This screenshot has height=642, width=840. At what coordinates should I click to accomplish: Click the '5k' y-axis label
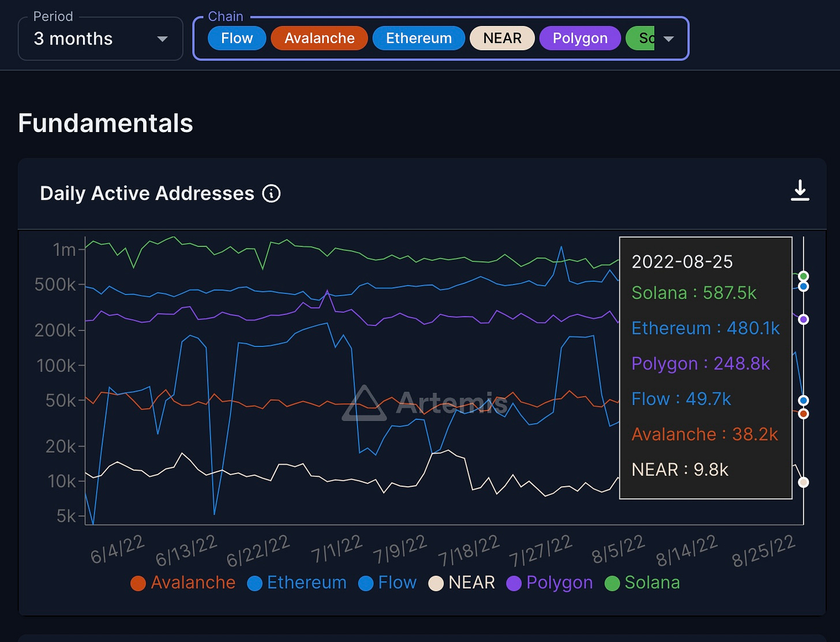pyautogui.click(x=66, y=516)
